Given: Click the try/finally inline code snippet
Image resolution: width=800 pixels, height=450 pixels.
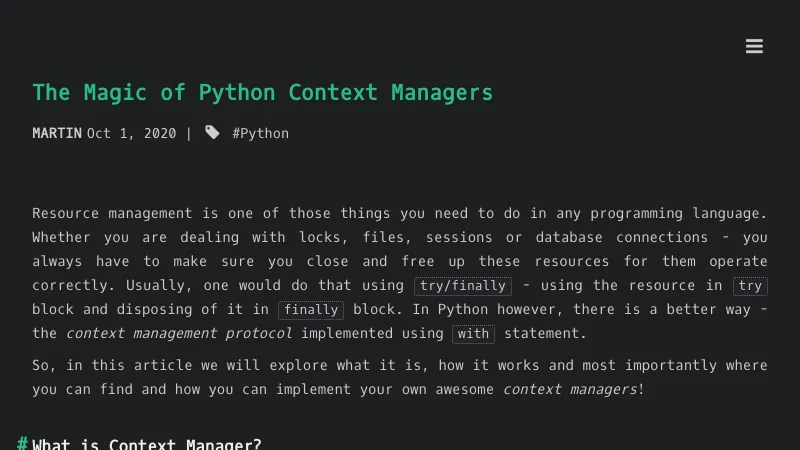Looking at the screenshot, I should pyautogui.click(x=463, y=286).
